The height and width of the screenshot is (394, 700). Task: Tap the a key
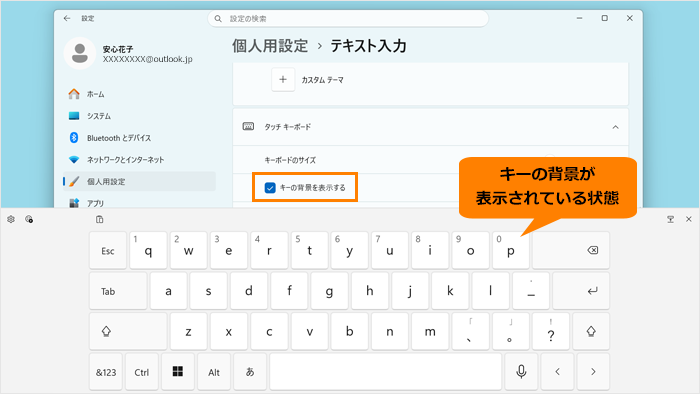click(x=168, y=291)
